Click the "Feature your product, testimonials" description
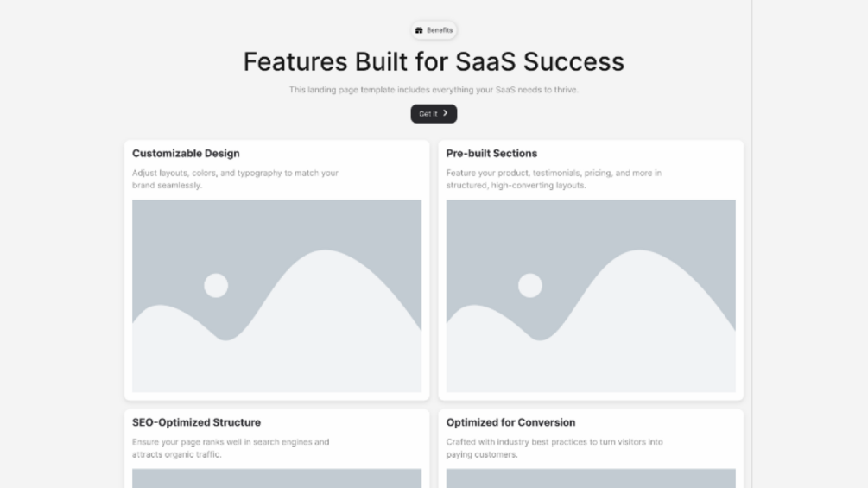This screenshot has height=488, width=868. click(x=554, y=179)
